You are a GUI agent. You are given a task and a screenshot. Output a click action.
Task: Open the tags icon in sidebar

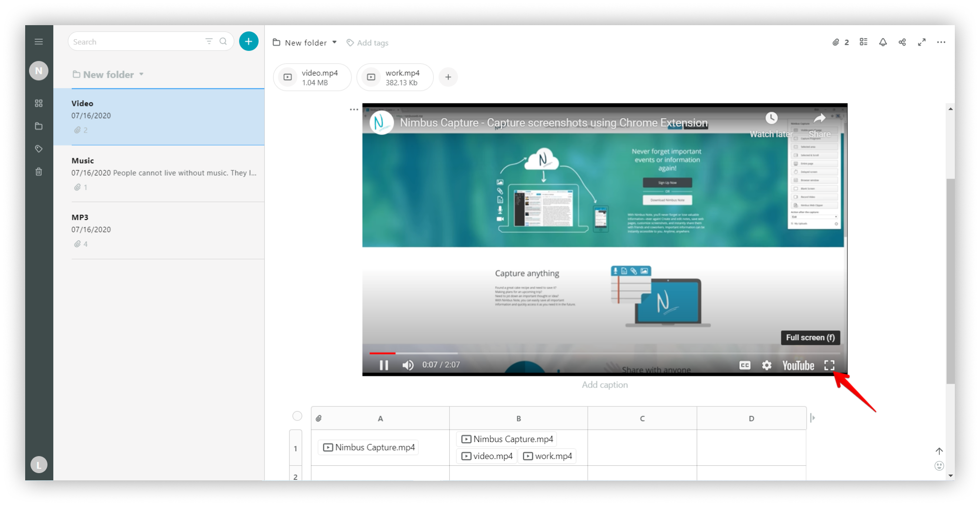39,149
